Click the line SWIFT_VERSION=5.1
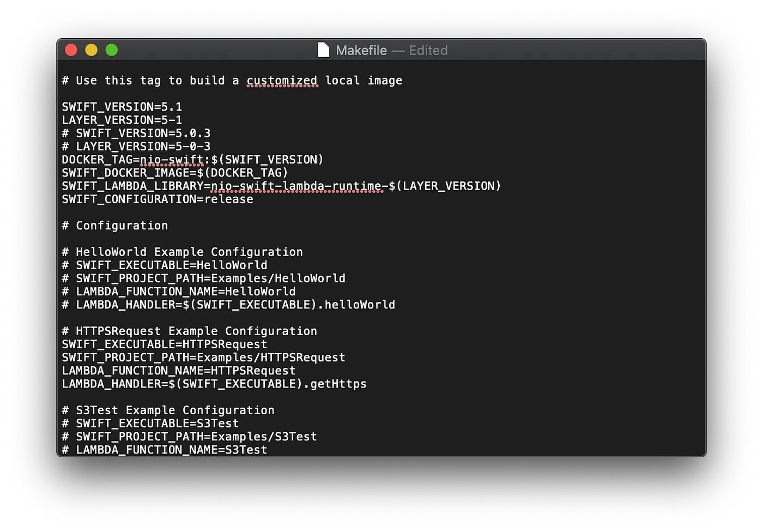 click(x=122, y=107)
